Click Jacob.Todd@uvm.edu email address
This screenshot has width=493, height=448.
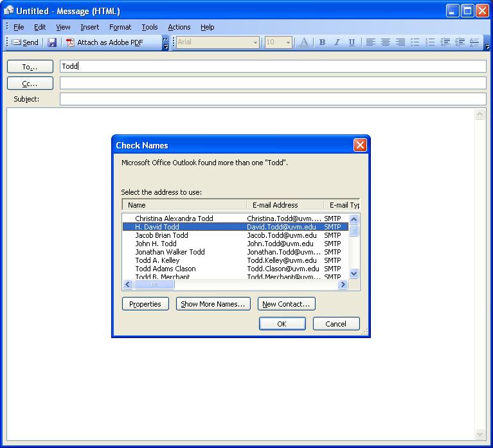coord(282,235)
